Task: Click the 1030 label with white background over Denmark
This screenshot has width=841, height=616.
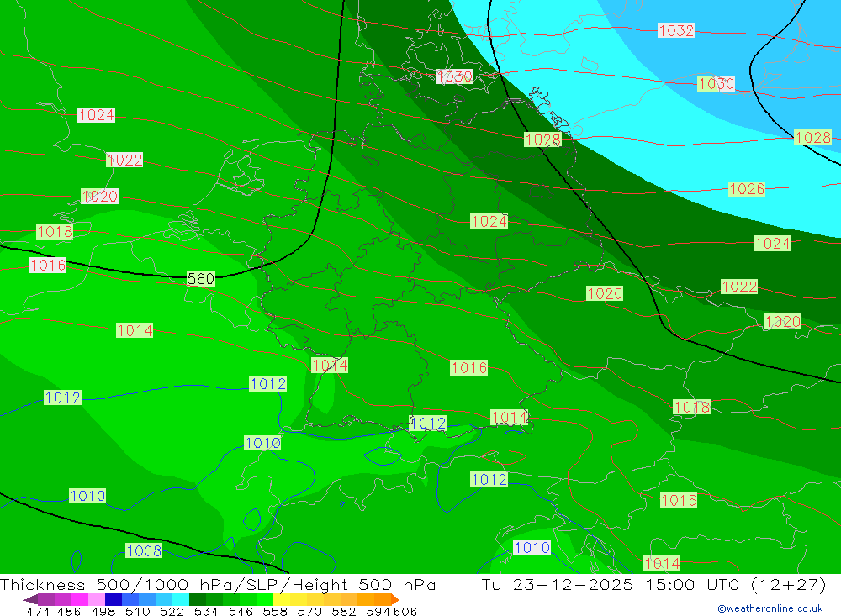Action: click(454, 76)
